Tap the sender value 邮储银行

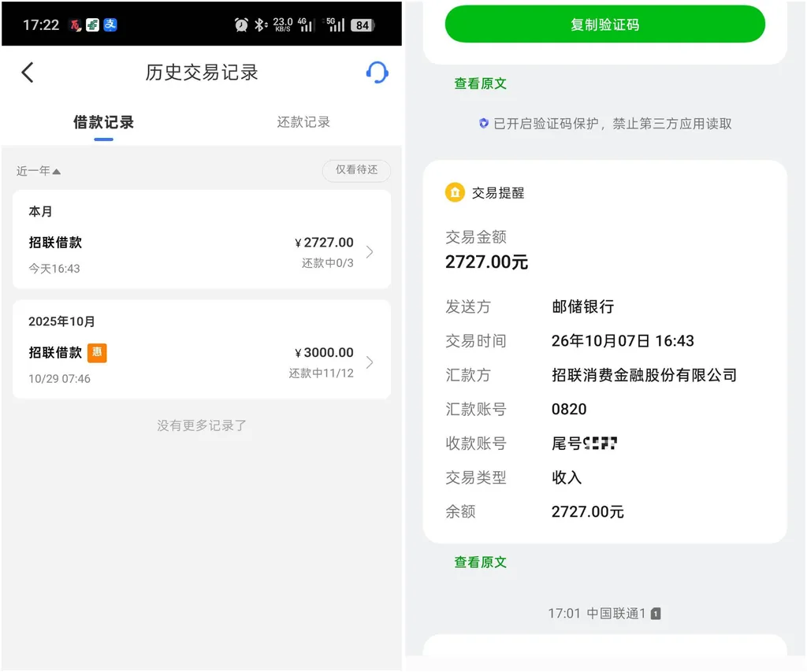click(x=582, y=306)
